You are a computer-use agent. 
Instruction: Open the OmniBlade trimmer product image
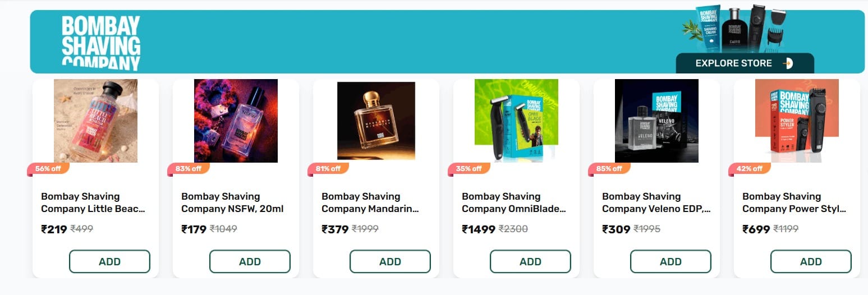[516, 121]
